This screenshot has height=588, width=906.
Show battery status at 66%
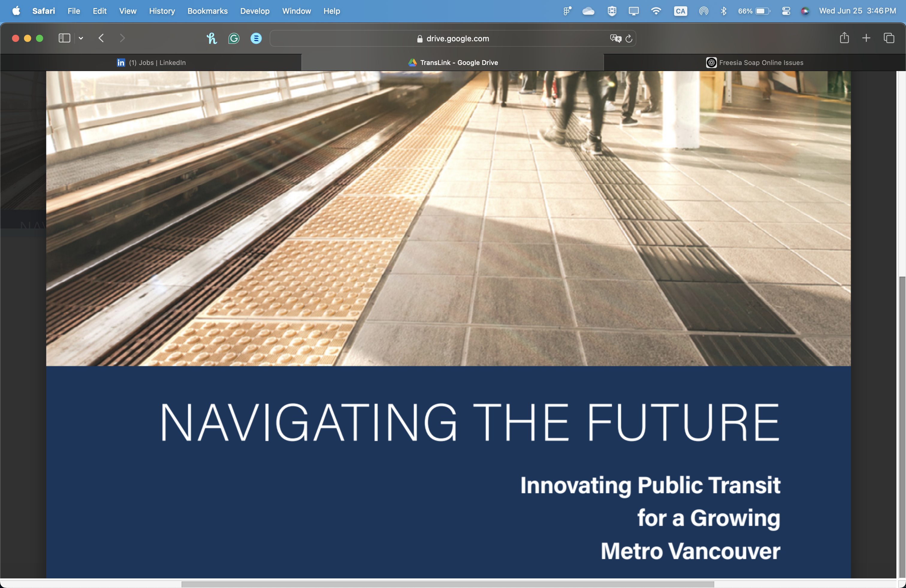[x=754, y=11]
